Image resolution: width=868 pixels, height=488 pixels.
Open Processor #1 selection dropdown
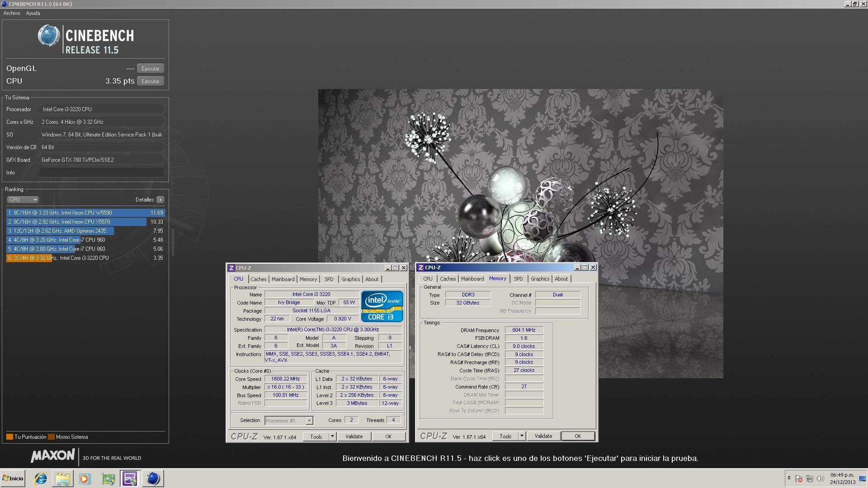pyautogui.click(x=288, y=421)
